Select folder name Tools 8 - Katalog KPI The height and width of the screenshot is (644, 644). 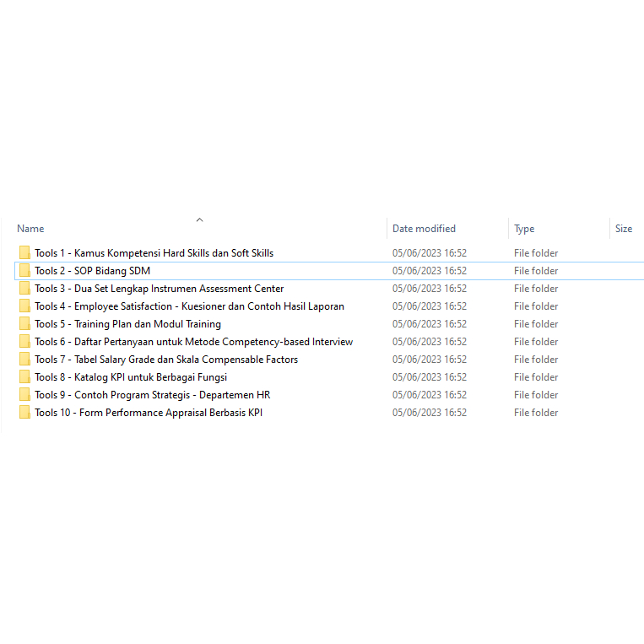[x=131, y=376]
